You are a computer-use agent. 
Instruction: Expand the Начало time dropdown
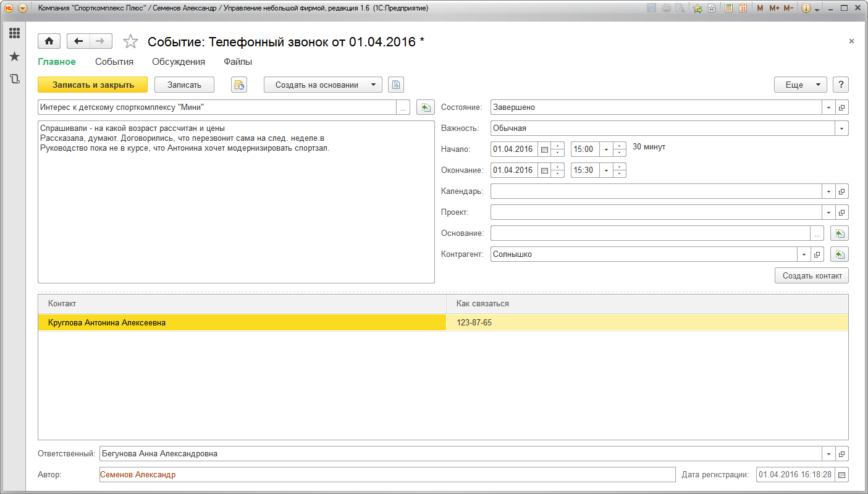[x=606, y=149]
